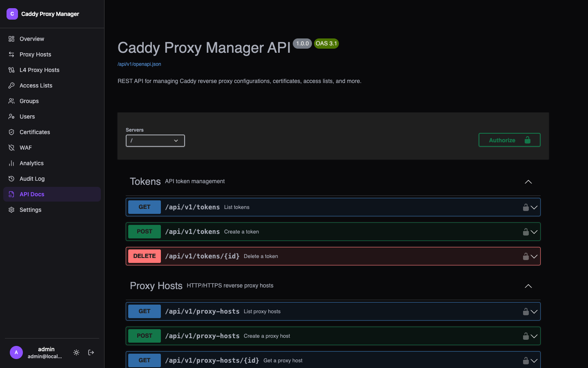Open the /api/v1/openapi.json link
Screen dimensions: 588x368
[139, 64]
